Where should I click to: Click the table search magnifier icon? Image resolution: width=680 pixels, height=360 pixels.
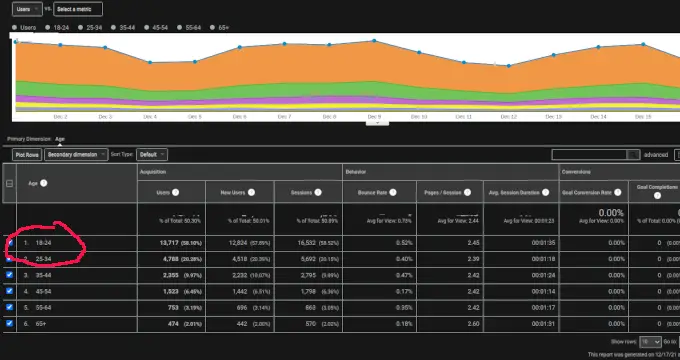[x=633, y=154]
